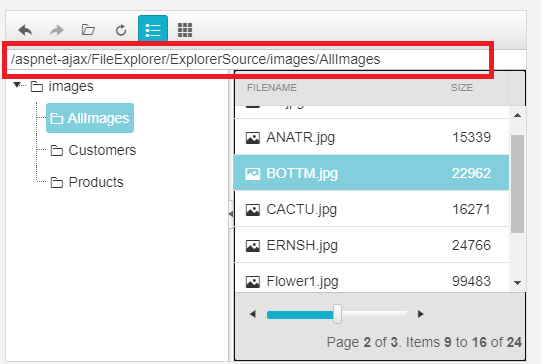Click the pager slider handle
Screen dimensions: 544x364
[337, 314]
